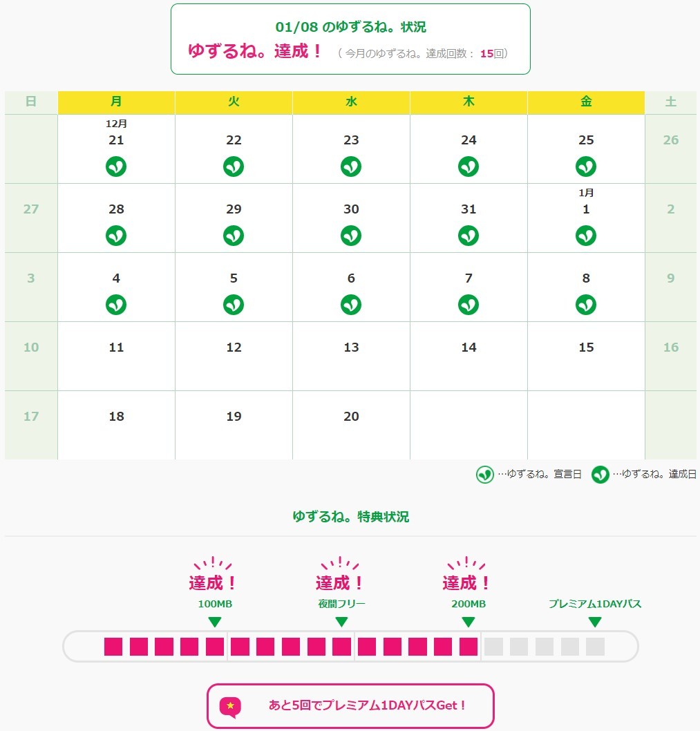Click the あと5回でプレミアム1DAYパスGet！ button
Image resolution: width=700 pixels, height=731 pixels.
click(x=350, y=706)
